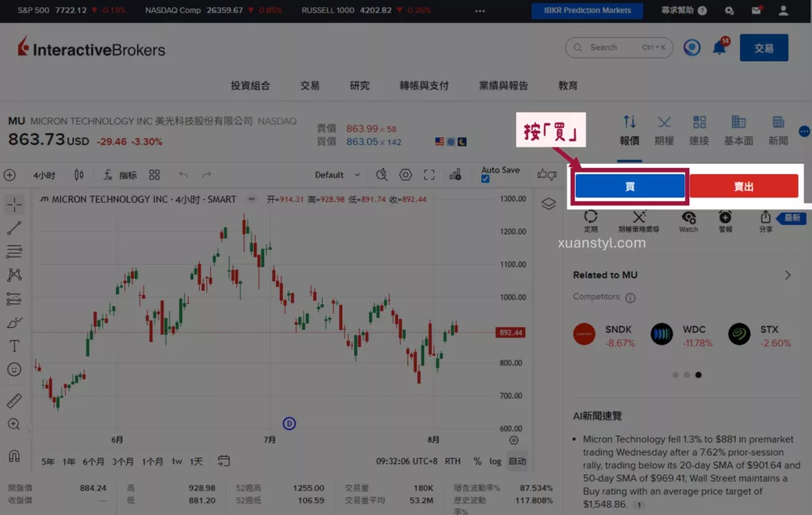Set a 警報 price alert
812x515 pixels.
tap(725, 222)
